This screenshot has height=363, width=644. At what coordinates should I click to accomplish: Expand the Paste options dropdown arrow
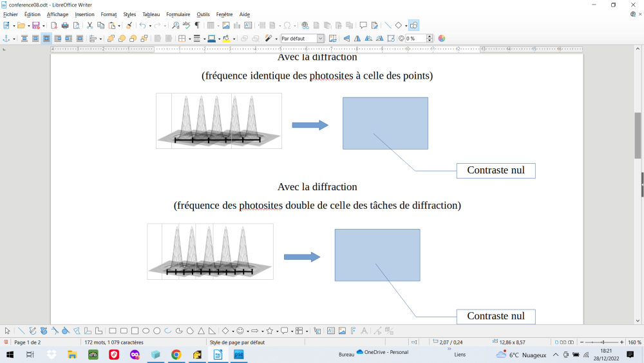coord(119,26)
